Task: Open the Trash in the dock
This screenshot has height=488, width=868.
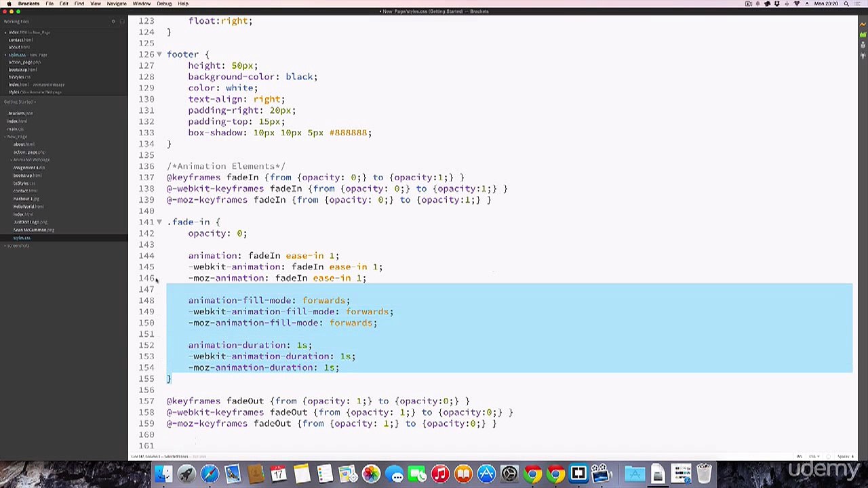Action: click(x=704, y=474)
